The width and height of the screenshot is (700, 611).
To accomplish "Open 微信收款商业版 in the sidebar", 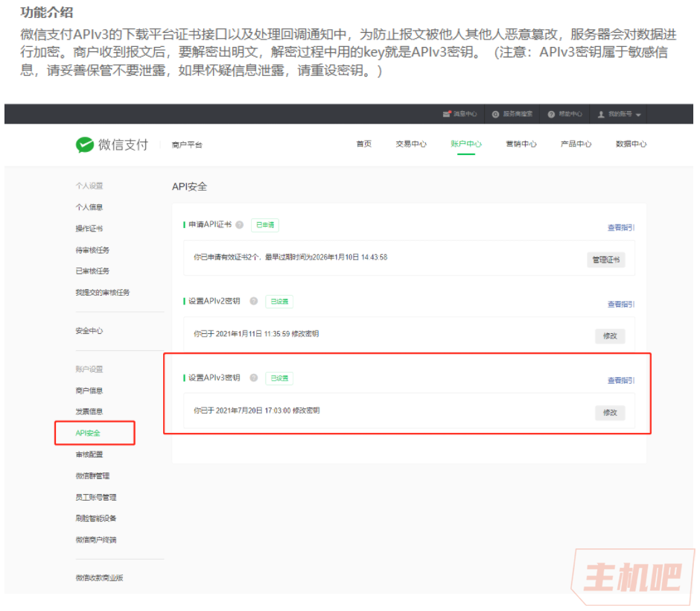I will (x=99, y=578).
